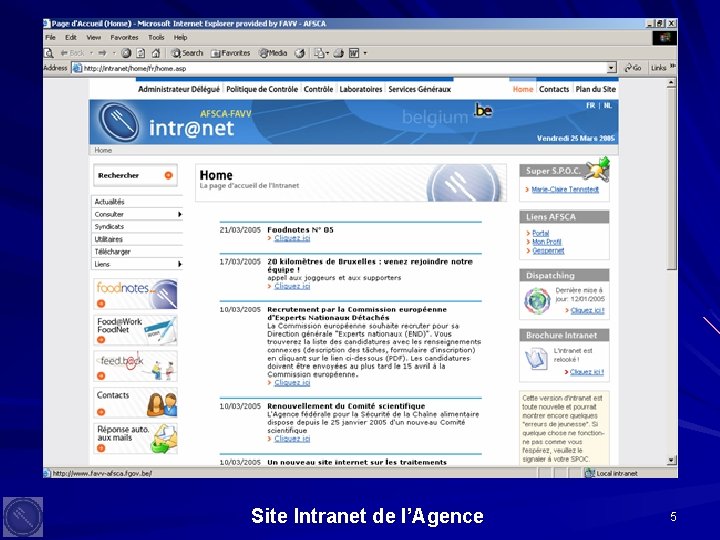The image size is (720, 540).
Task: Open the File menu
Action: [x=51, y=37]
